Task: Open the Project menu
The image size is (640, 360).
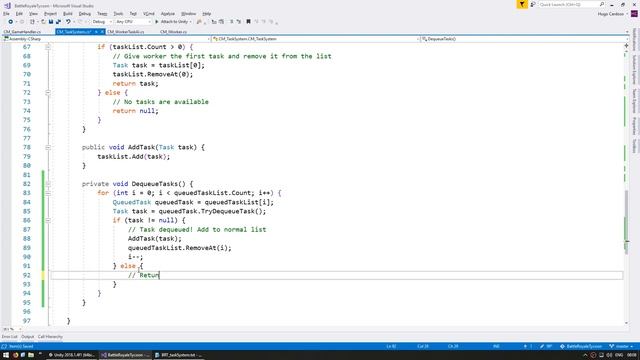Action: [50, 13]
